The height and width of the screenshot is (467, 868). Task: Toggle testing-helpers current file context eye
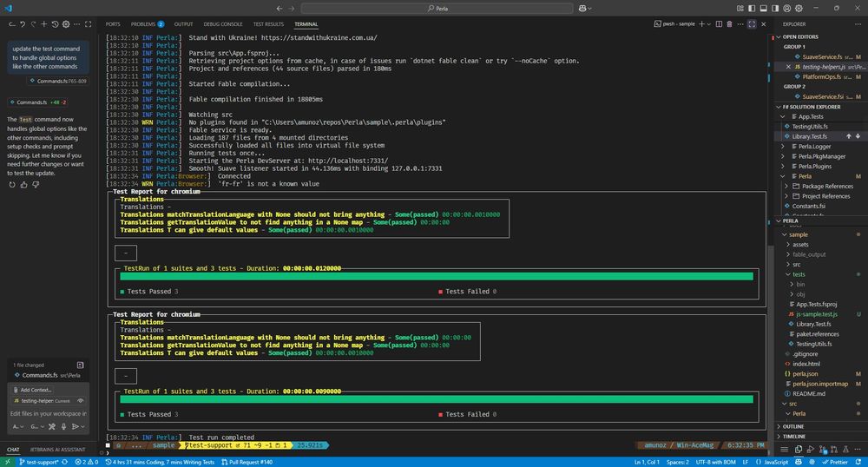click(81, 401)
